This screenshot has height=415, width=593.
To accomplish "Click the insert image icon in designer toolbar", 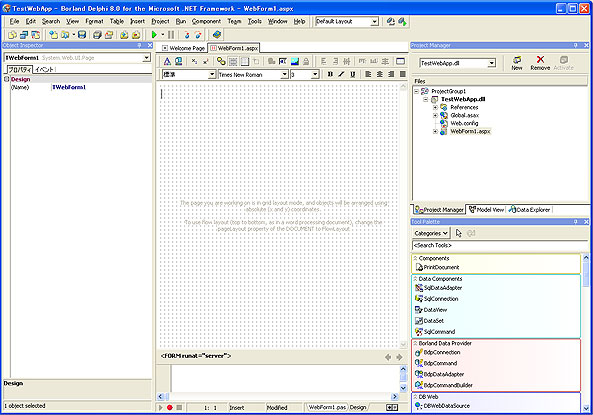I will [x=295, y=61].
